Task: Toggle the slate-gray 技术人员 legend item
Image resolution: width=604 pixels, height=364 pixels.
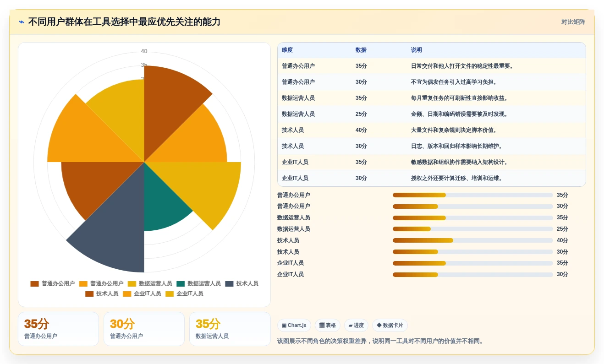Action: point(242,284)
